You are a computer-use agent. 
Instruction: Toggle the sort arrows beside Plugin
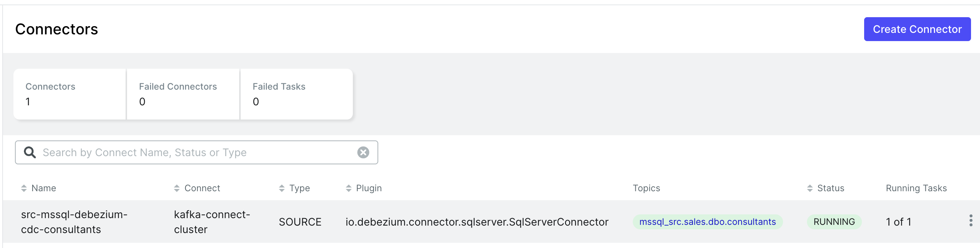click(x=348, y=188)
